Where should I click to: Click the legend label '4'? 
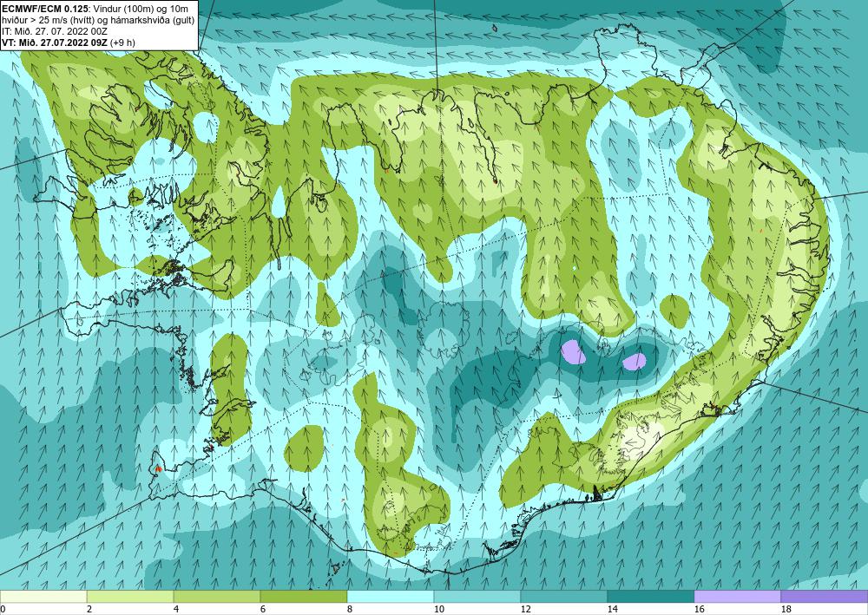tap(176, 610)
